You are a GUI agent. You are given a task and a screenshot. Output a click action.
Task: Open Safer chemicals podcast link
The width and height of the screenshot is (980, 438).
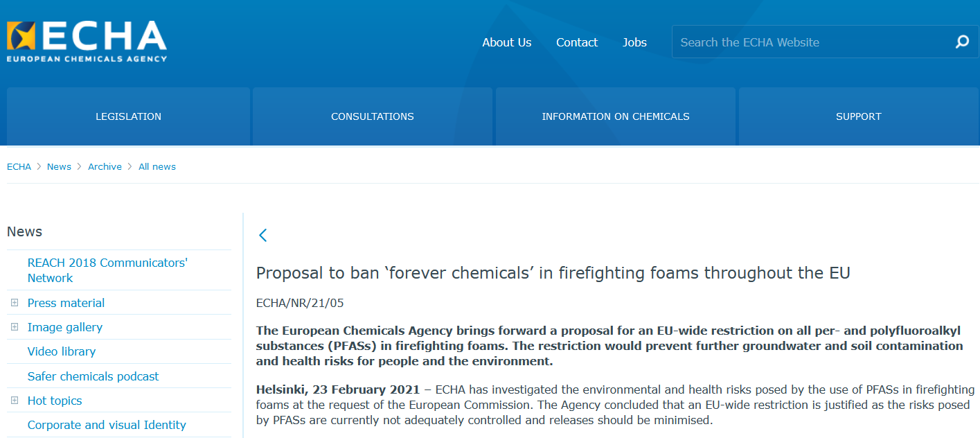pos(93,376)
